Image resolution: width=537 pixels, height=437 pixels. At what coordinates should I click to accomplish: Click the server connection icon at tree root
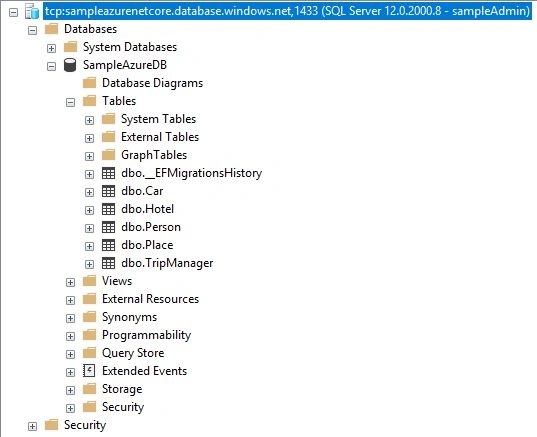coord(32,11)
